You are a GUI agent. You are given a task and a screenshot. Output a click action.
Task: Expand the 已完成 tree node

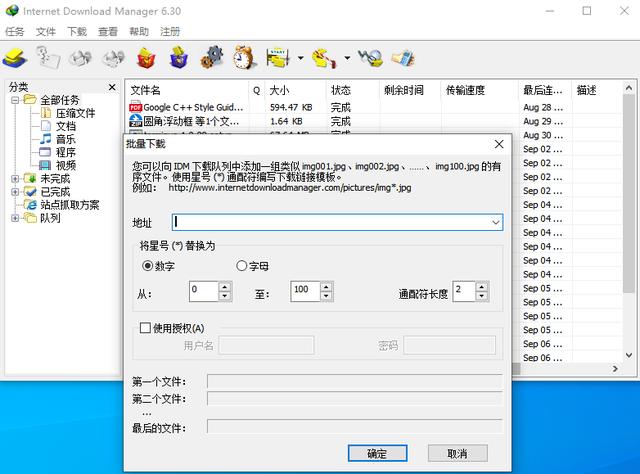click(15, 191)
